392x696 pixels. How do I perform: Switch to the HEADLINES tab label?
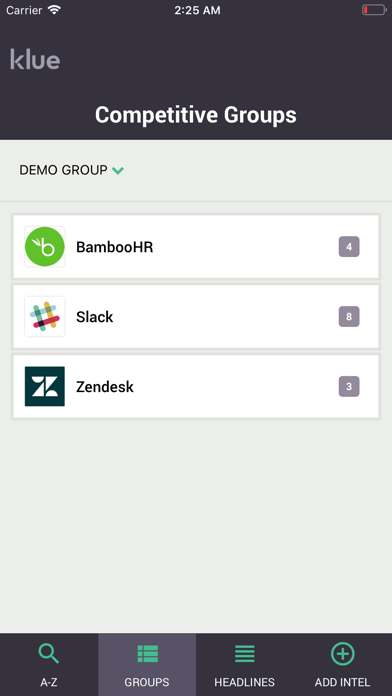(x=245, y=682)
